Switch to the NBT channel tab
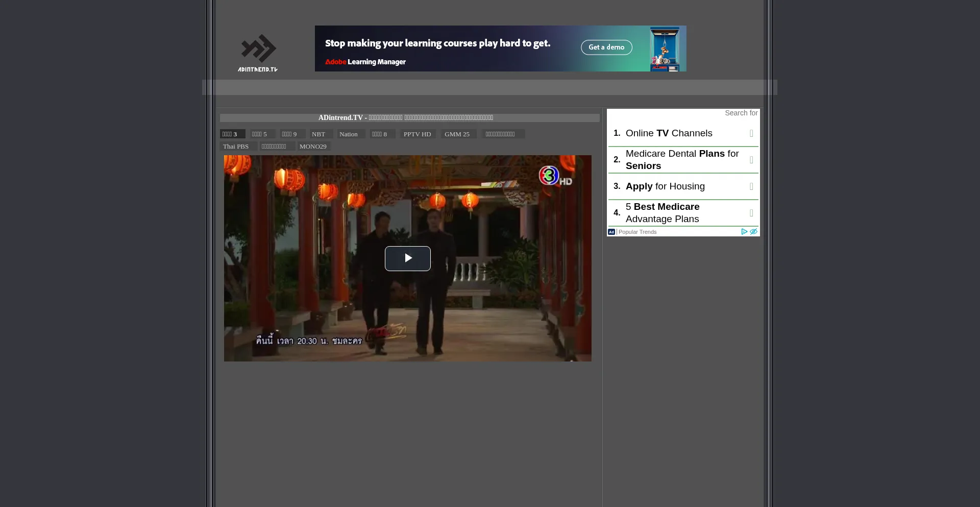 point(319,134)
